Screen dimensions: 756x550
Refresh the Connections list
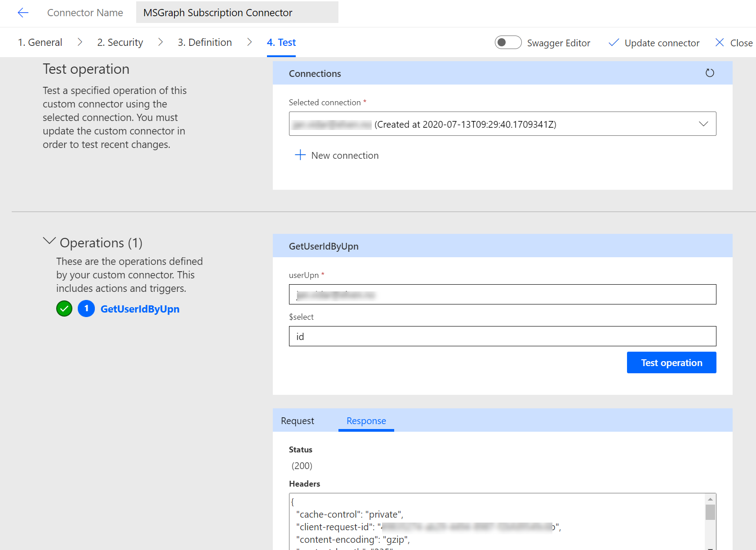click(x=710, y=73)
